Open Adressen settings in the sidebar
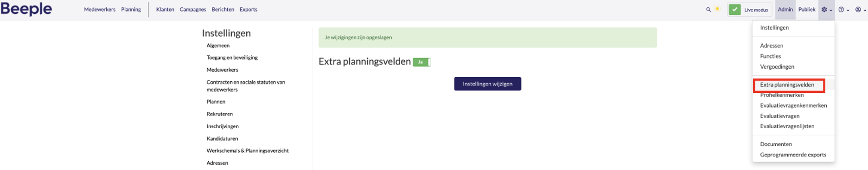The image size is (868, 170). pos(217,163)
